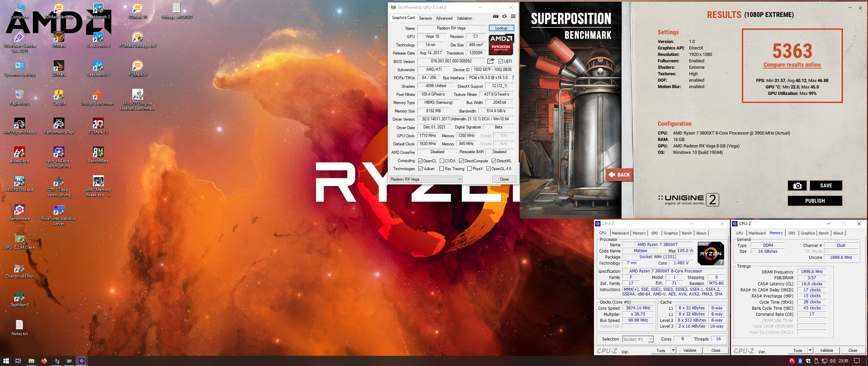Open the Bench tab in left CPU-Z window

pyautogui.click(x=687, y=233)
